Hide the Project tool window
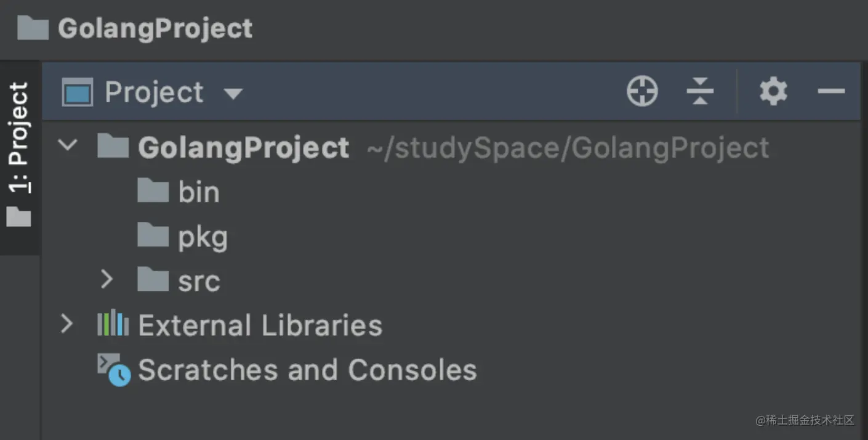This screenshot has width=868, height=440. 832,91
